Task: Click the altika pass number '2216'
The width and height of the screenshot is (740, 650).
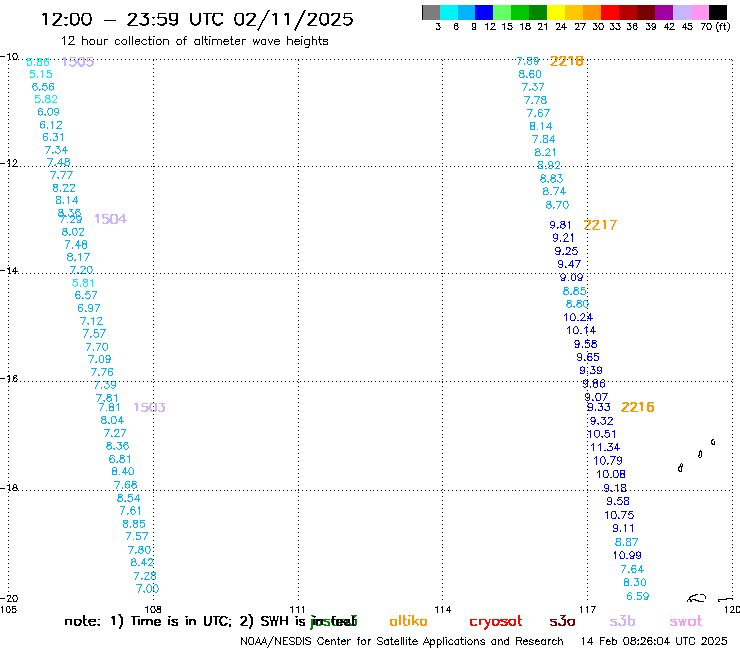Action: [x=638, y=407]
